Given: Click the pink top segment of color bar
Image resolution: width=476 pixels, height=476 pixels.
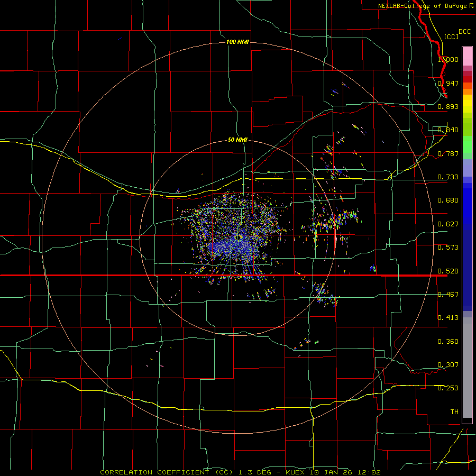Looking at the screenshot, I should (467, 57).
